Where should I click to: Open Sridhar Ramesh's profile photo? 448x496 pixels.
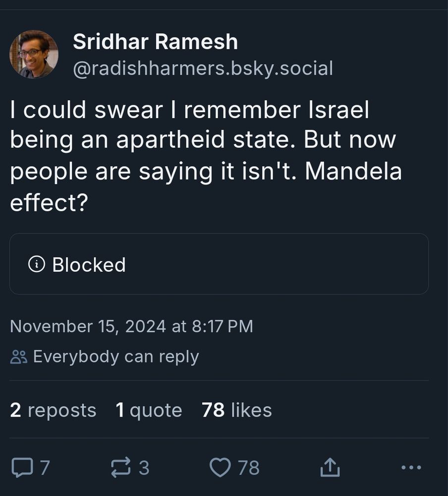[34, 55]
